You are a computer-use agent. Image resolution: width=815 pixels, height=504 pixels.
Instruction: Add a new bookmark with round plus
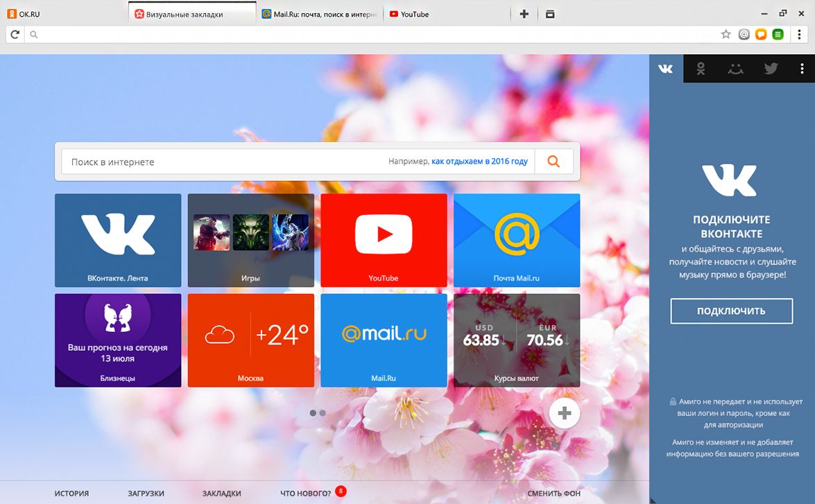pos(565,414)
